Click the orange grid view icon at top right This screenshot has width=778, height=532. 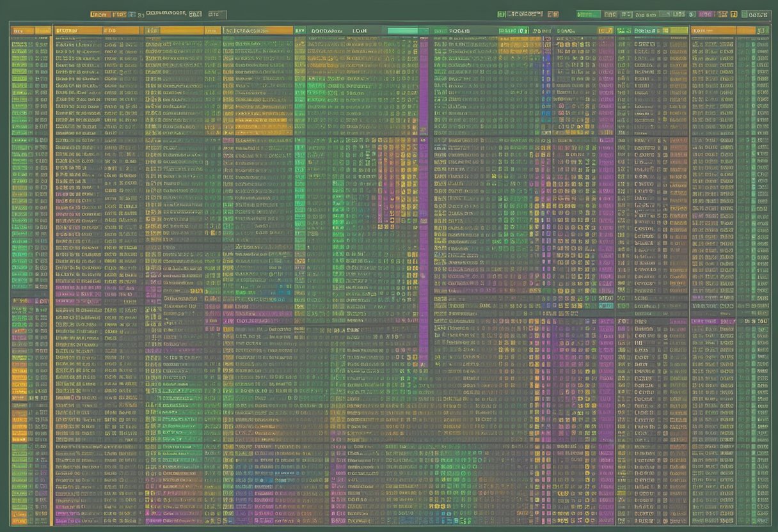[x=733, y=12]
